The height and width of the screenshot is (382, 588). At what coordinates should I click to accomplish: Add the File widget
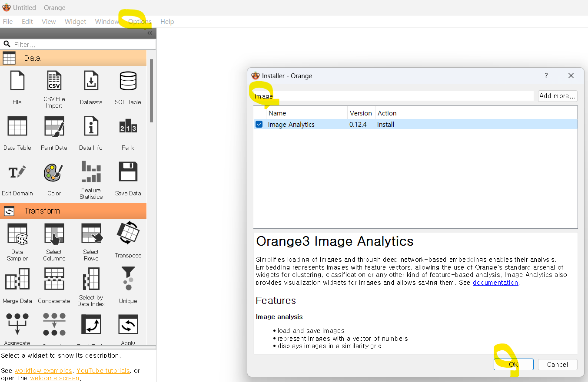17,87
